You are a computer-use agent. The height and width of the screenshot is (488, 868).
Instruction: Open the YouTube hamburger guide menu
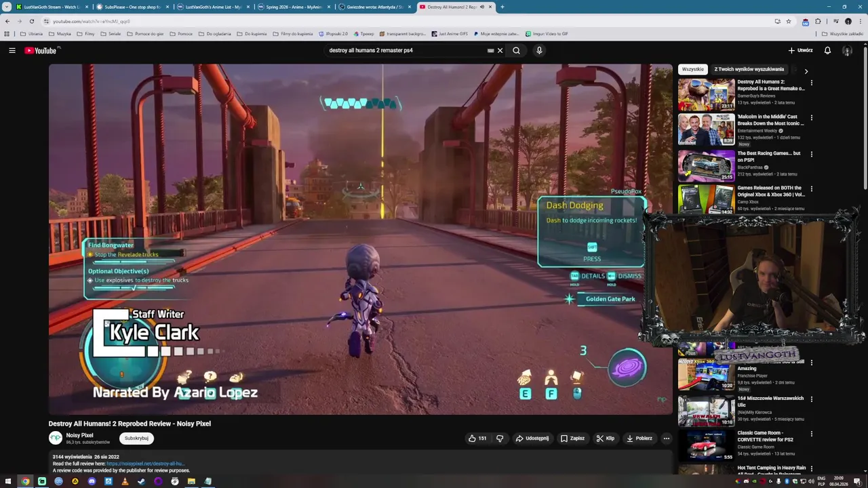pyautogui.click(x=12, y=50)
